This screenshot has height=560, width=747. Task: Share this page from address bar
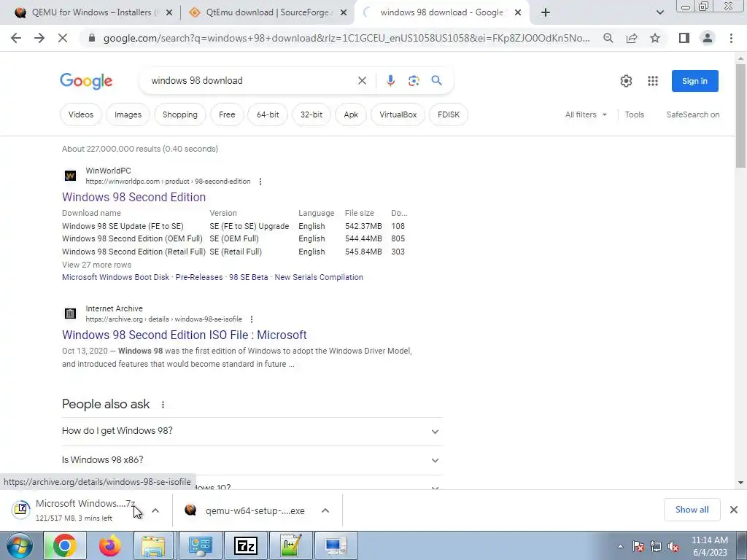[632, 38]
